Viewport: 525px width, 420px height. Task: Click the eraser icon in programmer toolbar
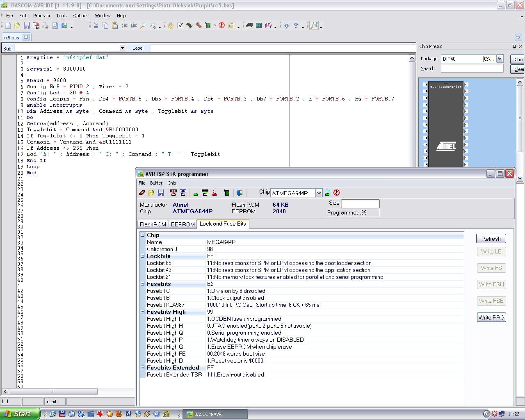(x=142, y=193)
